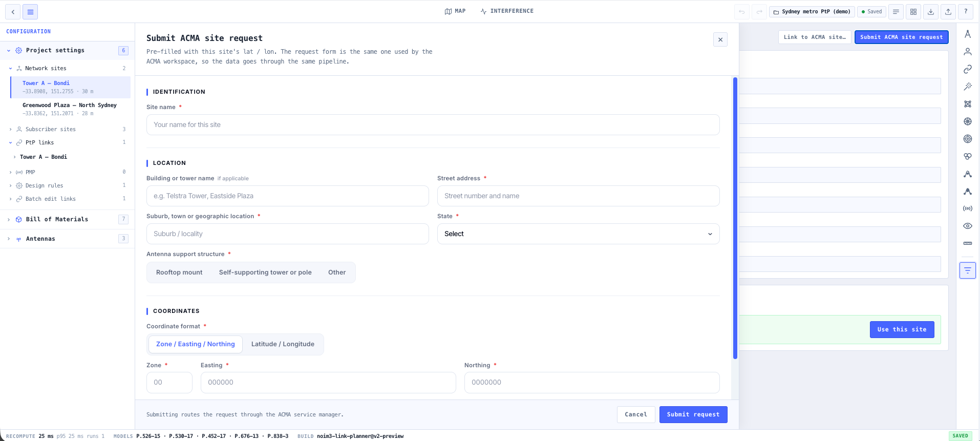
Task: Expand Tower A – Bondi under PtP links
Action: [x=14, y=157]
